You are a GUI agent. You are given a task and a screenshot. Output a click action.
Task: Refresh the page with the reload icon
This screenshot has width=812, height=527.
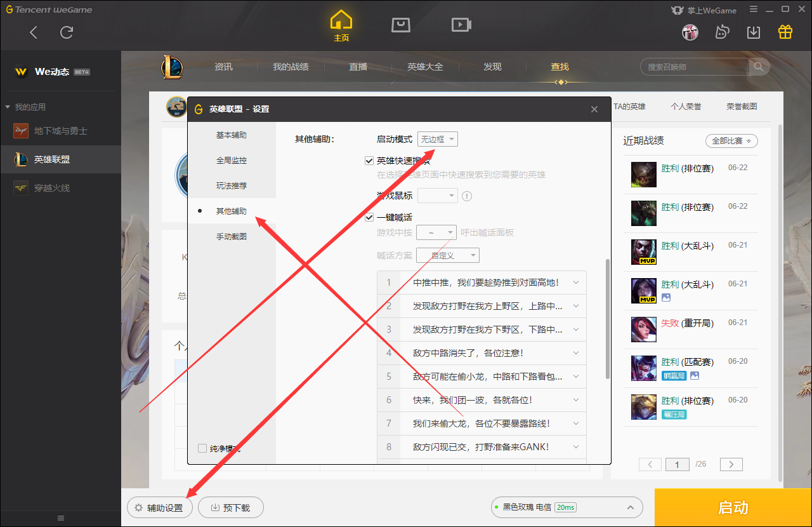tap(67, 32)
